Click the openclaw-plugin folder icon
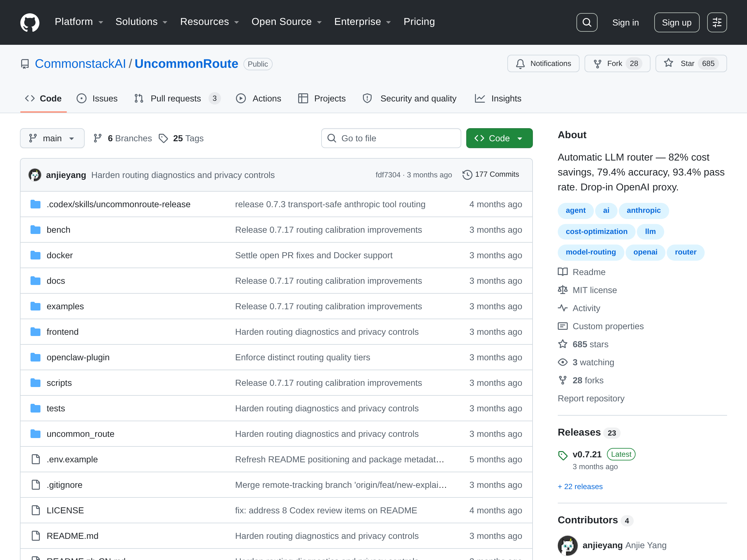Screen dimensions: 747x560 (x=35, y=357)
